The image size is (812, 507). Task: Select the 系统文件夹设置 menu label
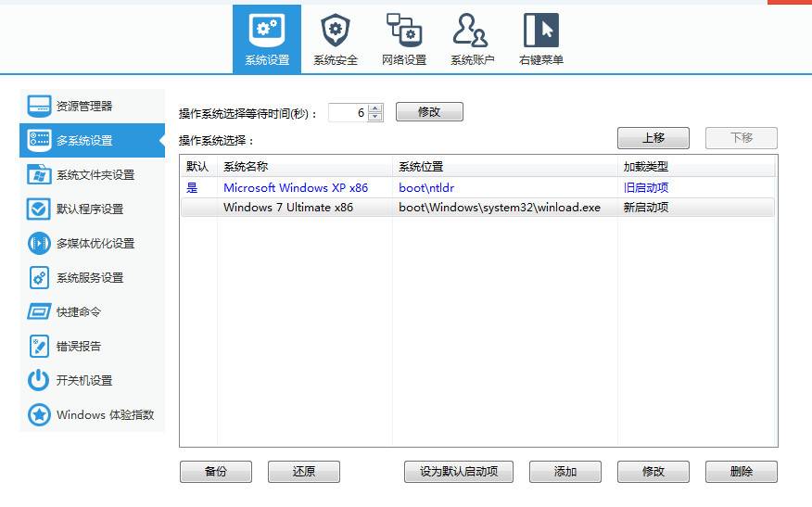click(x=95, y=175)
